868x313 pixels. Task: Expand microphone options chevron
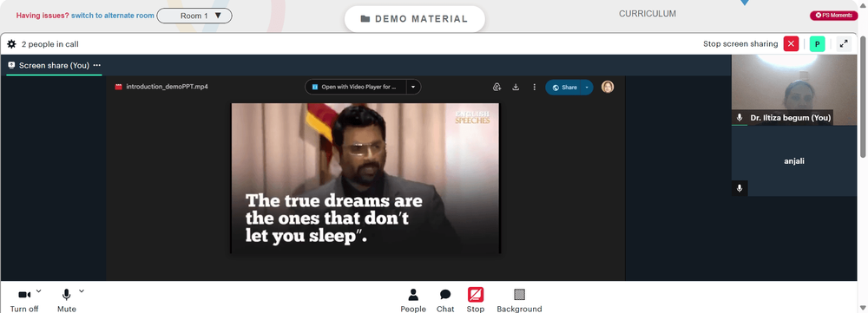pos(82,290)
